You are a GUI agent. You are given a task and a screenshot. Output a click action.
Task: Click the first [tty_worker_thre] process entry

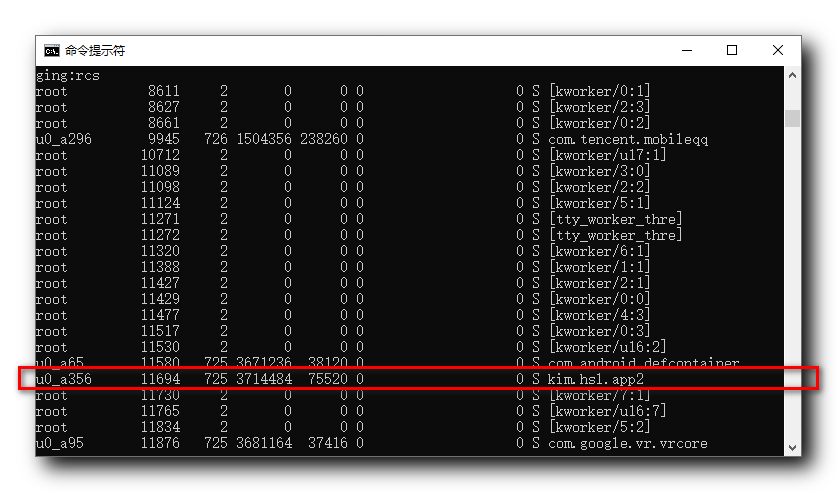(615, 219)
